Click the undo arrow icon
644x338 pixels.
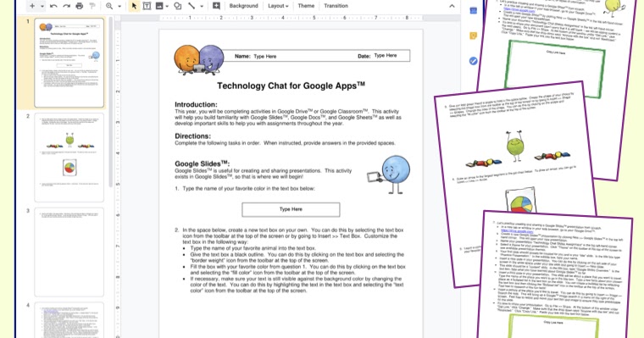point(53,6)
